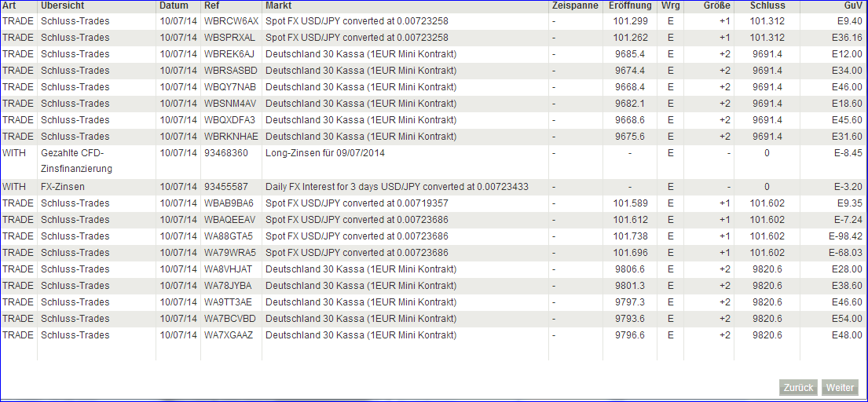Click the Übersicht column header
Image resolution: width=868 pixels, height=402 pixels.
coord(62,5)
